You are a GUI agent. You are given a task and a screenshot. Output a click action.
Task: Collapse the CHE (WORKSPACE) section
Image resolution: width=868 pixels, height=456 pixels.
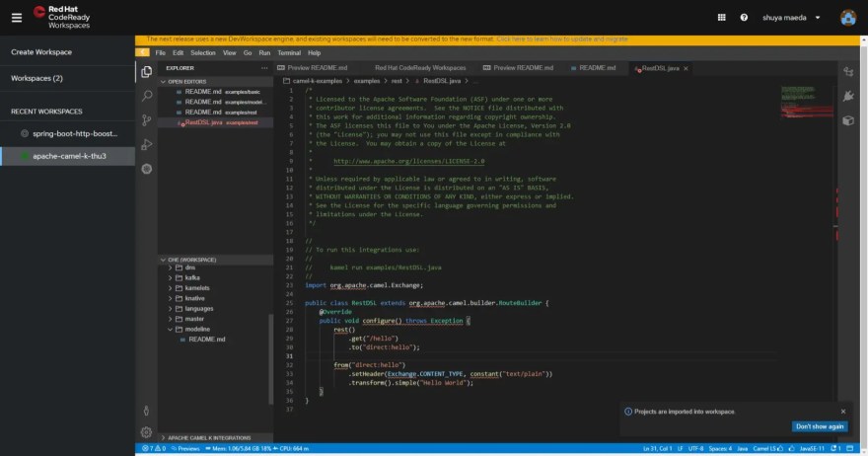pos(215,260)
